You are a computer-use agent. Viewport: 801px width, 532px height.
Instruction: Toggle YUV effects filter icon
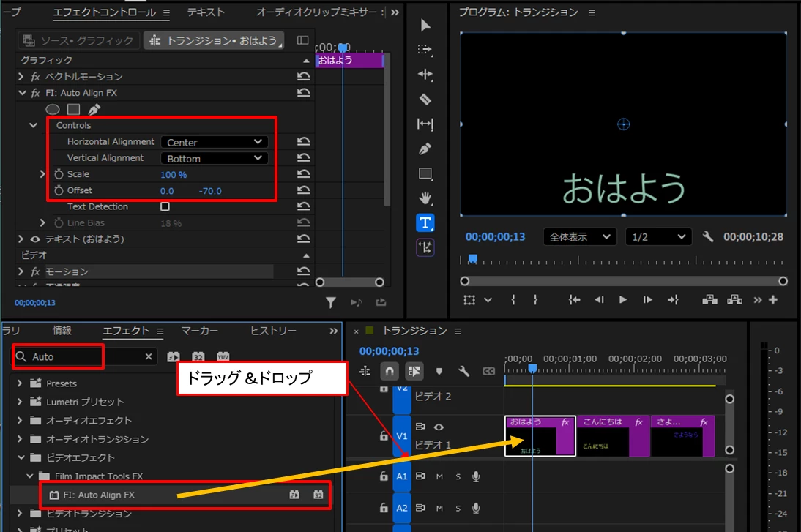click(x=223, y=356)
